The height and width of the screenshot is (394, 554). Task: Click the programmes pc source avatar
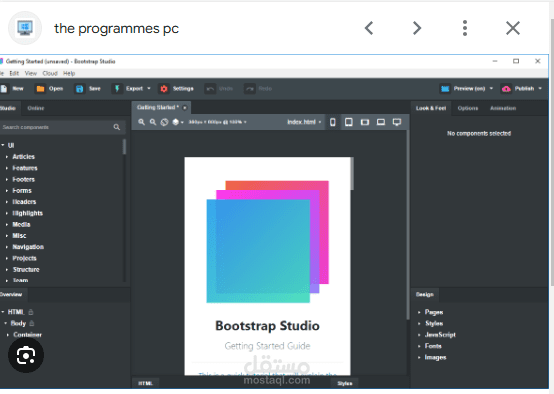point(25,28)
